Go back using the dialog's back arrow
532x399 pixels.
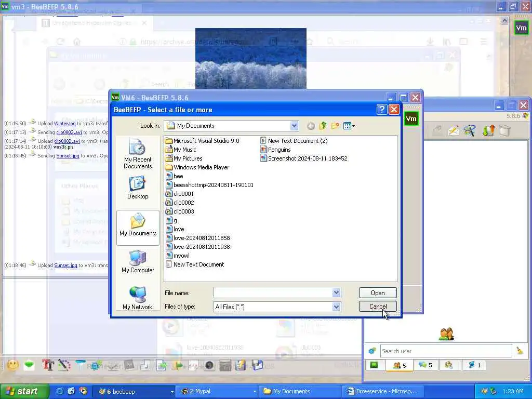[311, 126]
